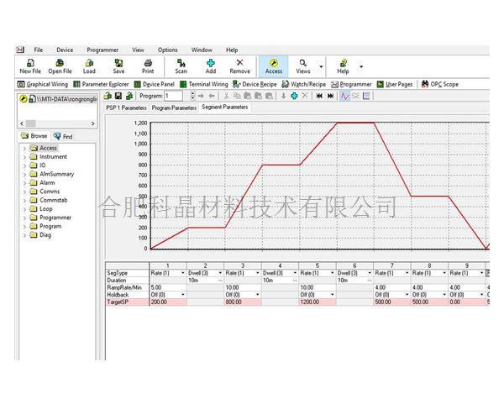504x420 pixels.
Task: Toggle the Access mode button
Action: pyautogui.click(x=274, y=66)
